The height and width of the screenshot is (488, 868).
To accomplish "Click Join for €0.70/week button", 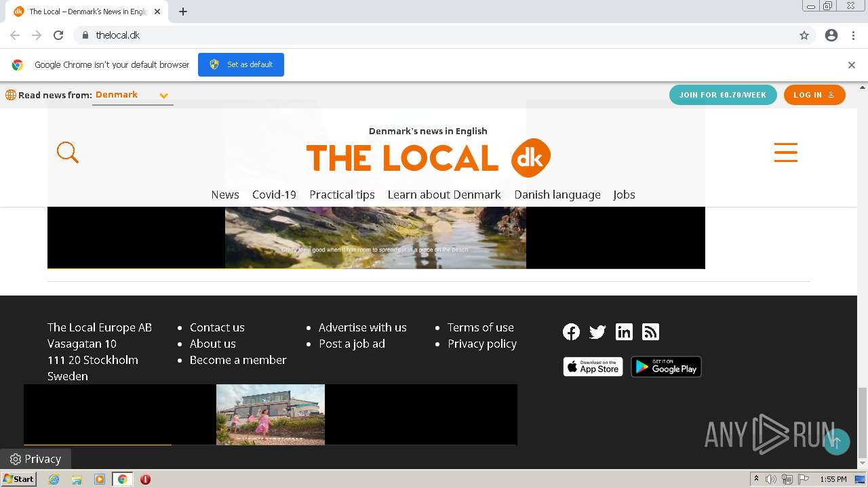I will pyautogui.click(x=723, y=95).
